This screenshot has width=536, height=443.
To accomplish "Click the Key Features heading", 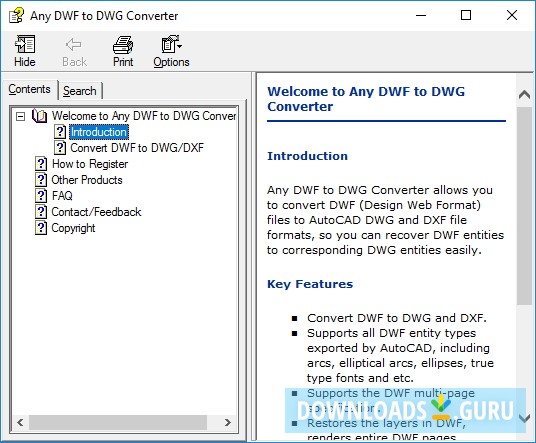I will point(310,284).
